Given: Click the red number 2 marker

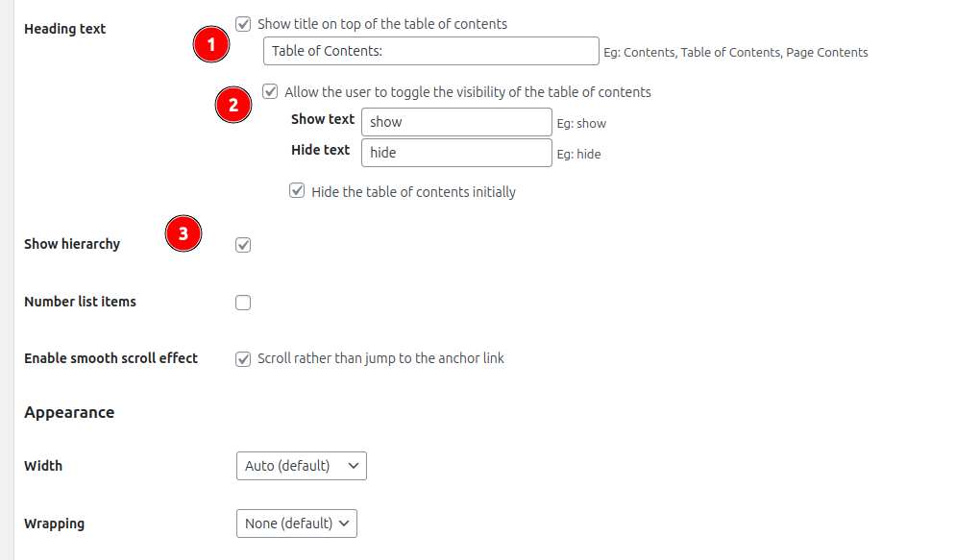Looking at the screenshot, I should tap(233, 104).
